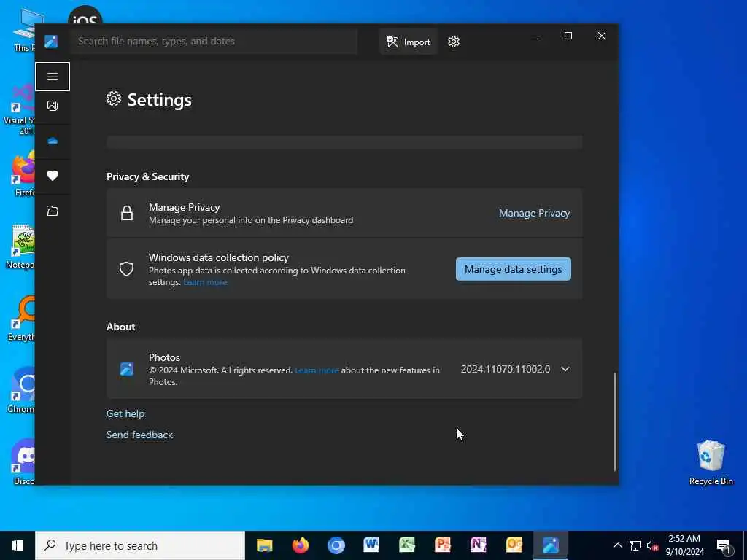The image size is (747, 560).
Task: Select the Recycle Bin desktop icon
Action: pos(711,462)
